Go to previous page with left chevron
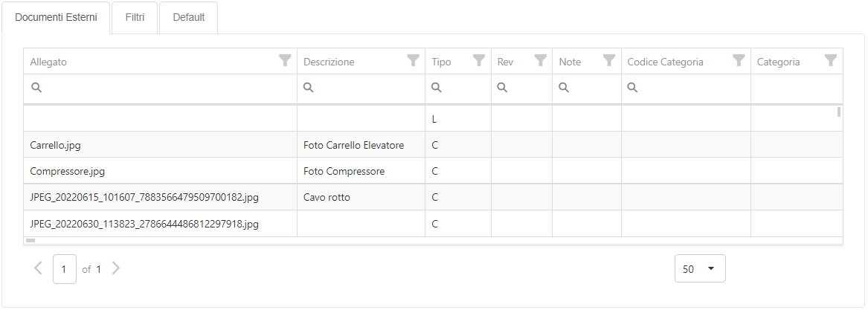This screenshot has width=868, height=310. [x=38, y=268]
